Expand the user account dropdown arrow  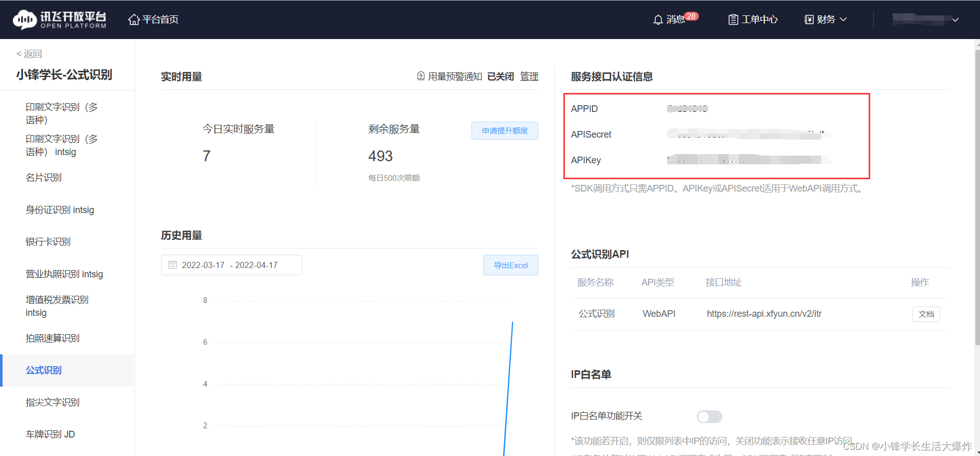(955, 20)
